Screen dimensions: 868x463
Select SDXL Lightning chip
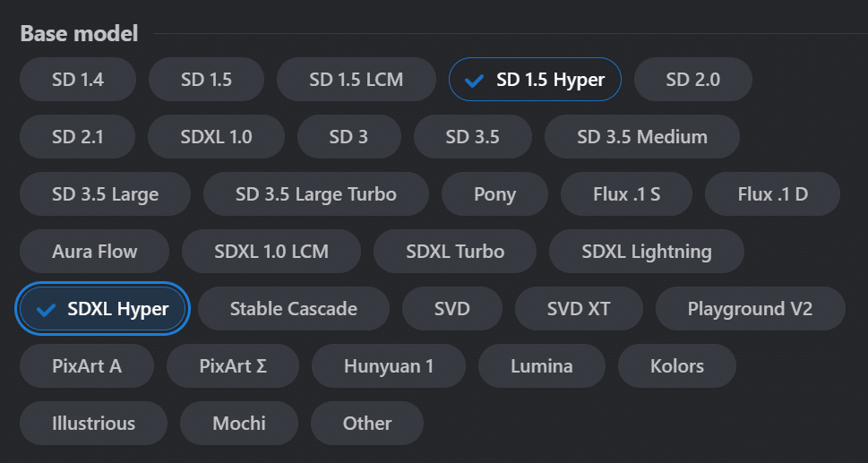647,251
